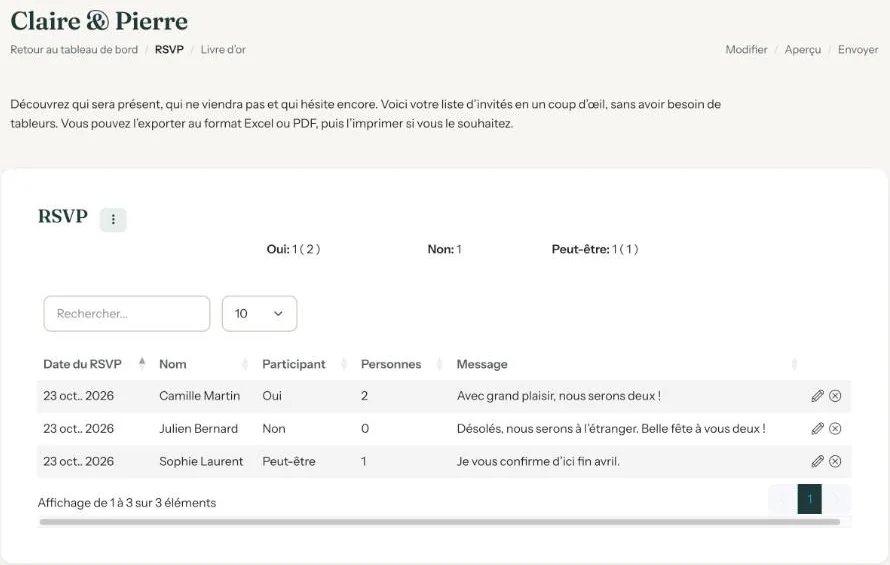
Task: Click message 'Je vous confirme d'ici fin avril.'
Action: coord(538,462)
